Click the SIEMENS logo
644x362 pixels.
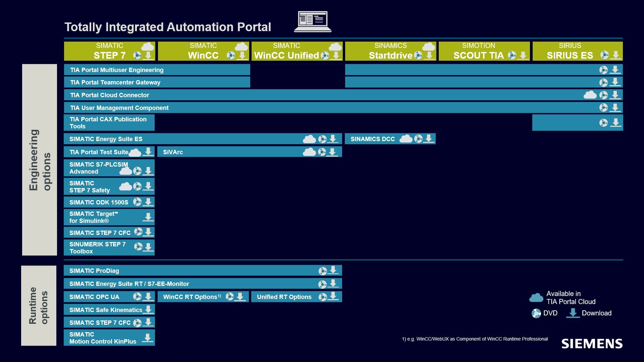(x=592, y=344)
